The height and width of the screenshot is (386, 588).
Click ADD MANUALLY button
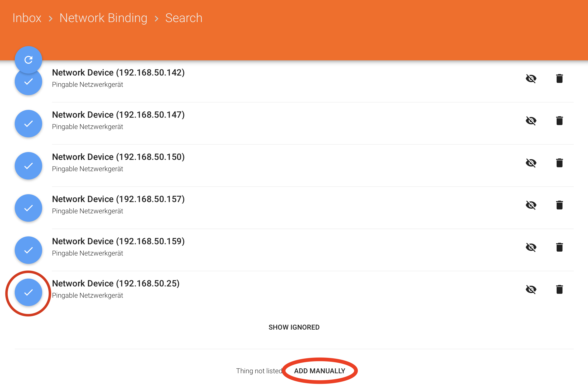click(x=320, y=371)
